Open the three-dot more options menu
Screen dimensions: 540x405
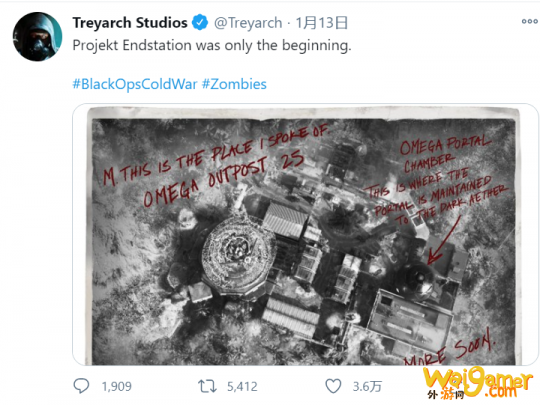tap(529, 21)
